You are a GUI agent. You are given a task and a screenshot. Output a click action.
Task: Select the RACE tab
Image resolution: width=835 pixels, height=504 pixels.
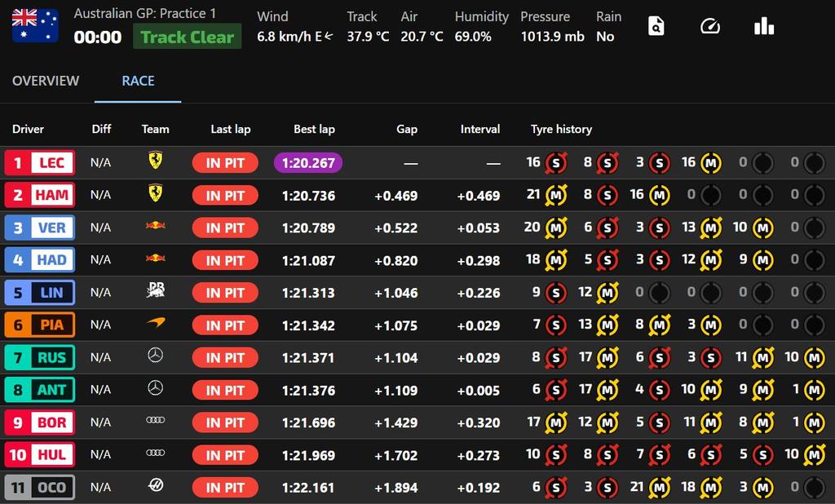pyautogui.click(x=138, y=81)
